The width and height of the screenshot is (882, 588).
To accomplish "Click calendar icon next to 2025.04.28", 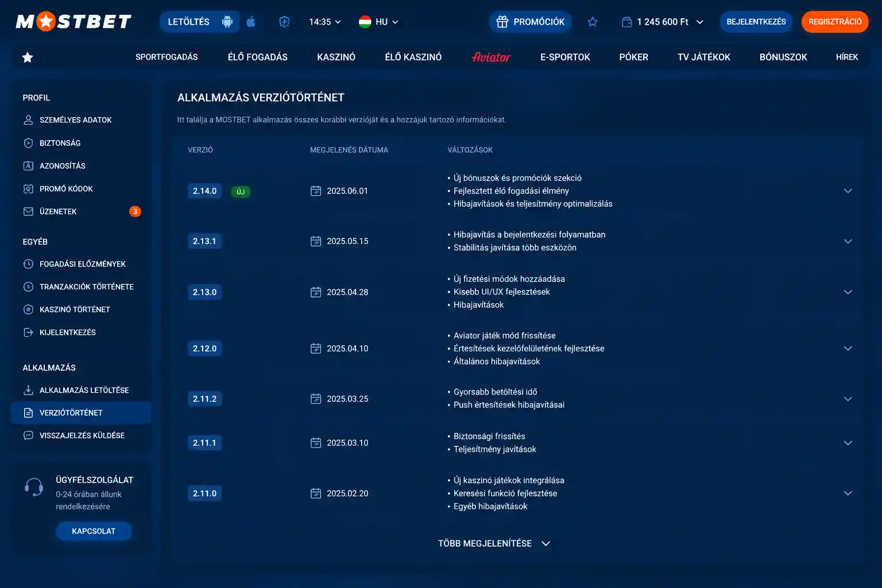I will (x=316, y=292).
